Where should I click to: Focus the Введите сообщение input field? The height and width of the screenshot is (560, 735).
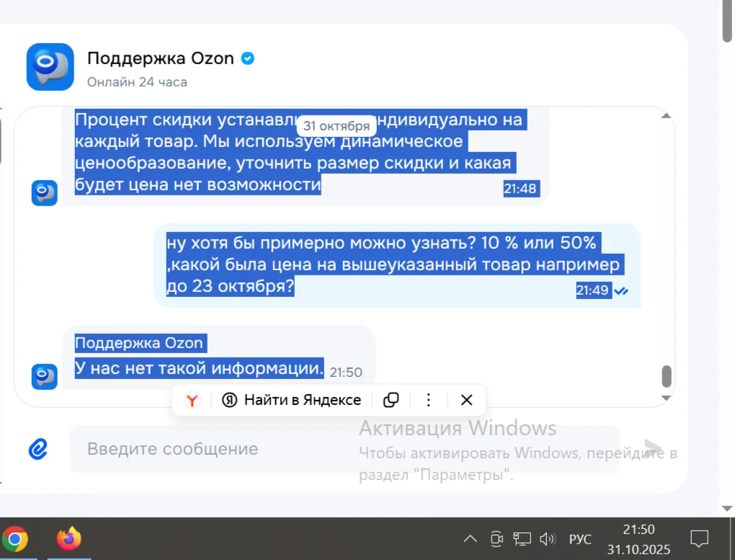[344, 449]
